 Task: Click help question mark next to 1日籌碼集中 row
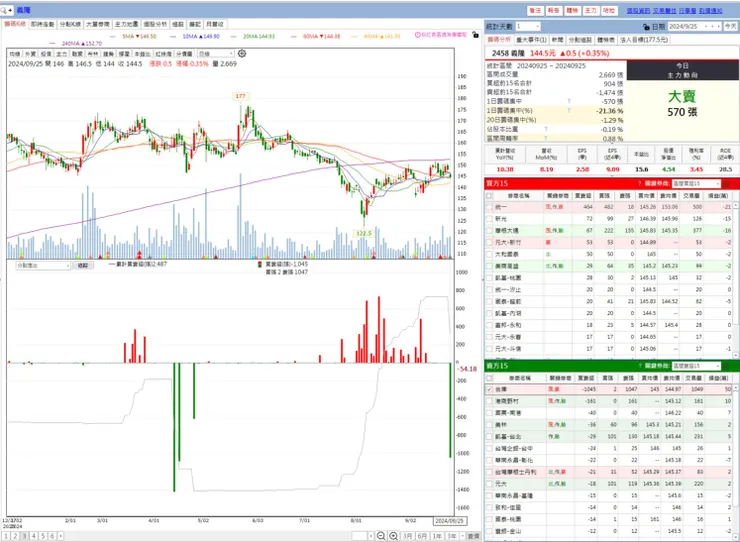point(569,102)
